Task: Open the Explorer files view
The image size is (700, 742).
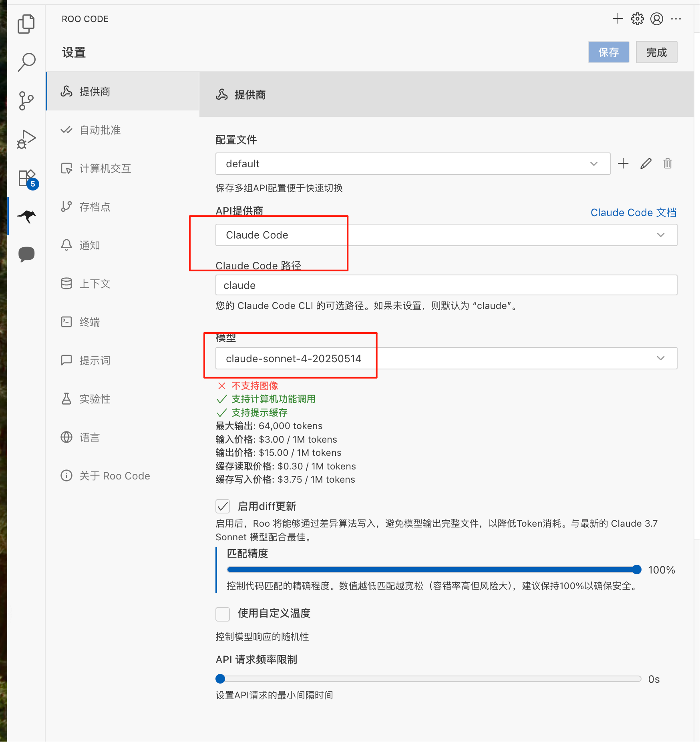Action: tap(26, 24)
